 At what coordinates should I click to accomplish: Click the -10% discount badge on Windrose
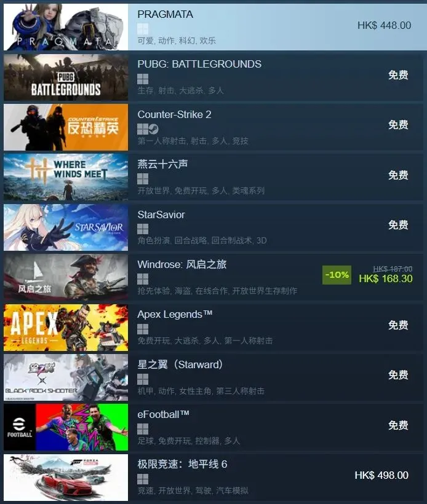[337, 275]
